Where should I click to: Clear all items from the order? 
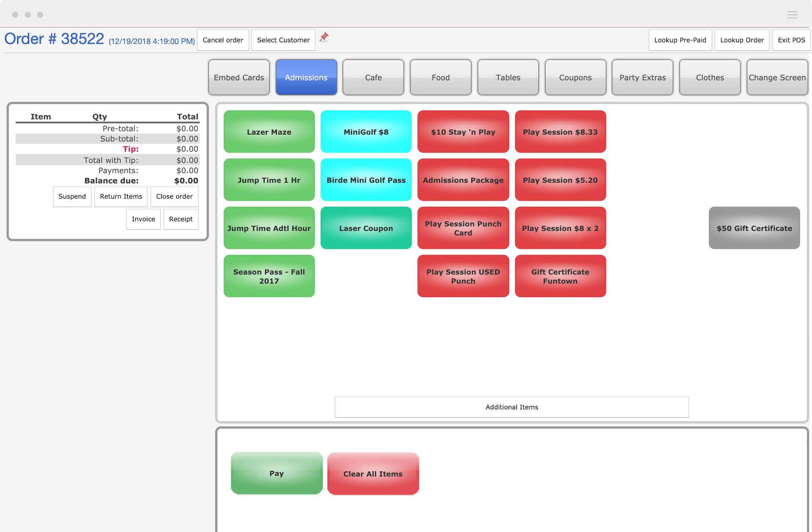coord(373,473)
